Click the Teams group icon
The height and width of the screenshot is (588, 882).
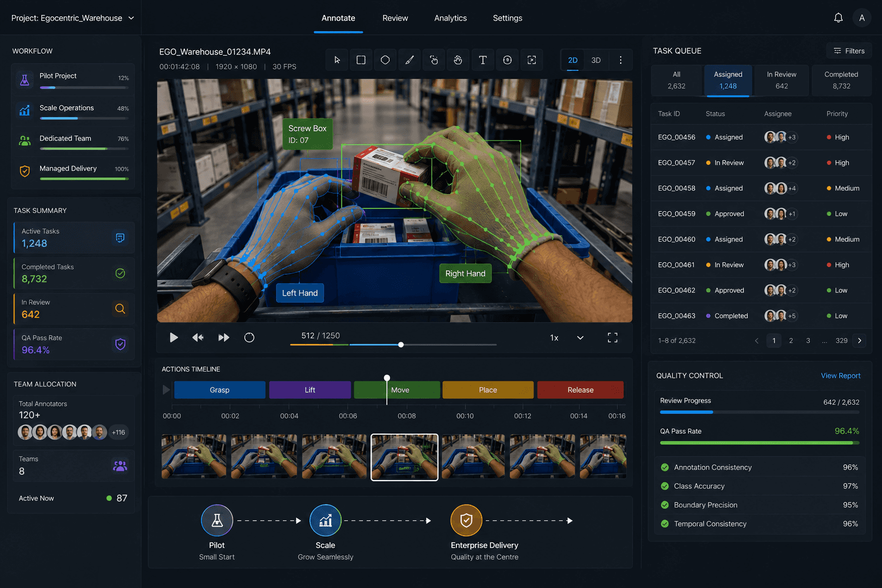tap(120, 466)
